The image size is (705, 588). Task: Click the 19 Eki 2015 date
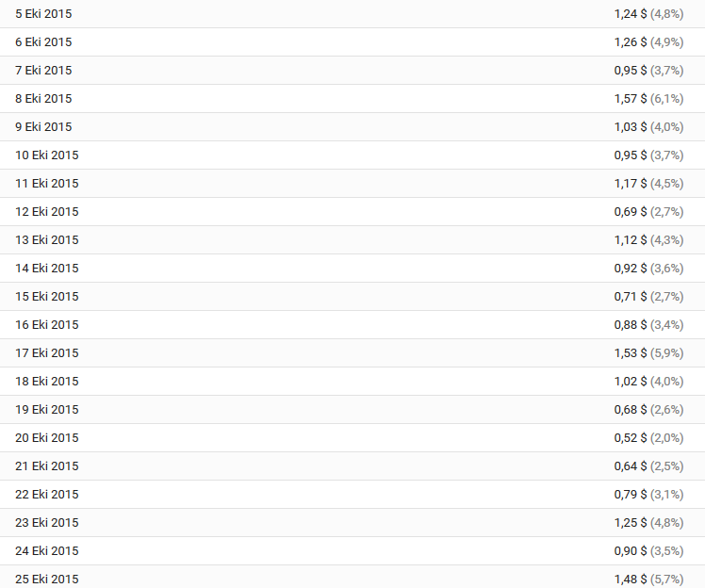[47, 410]
